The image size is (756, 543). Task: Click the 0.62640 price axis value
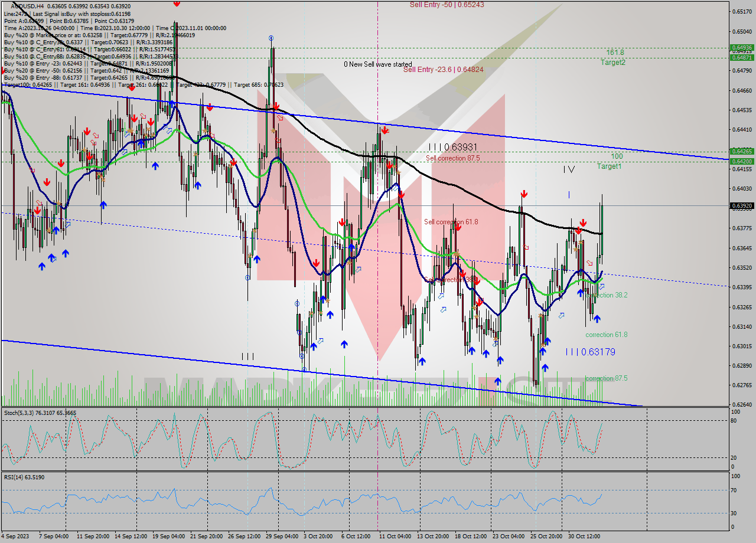[x=742, y=405]
